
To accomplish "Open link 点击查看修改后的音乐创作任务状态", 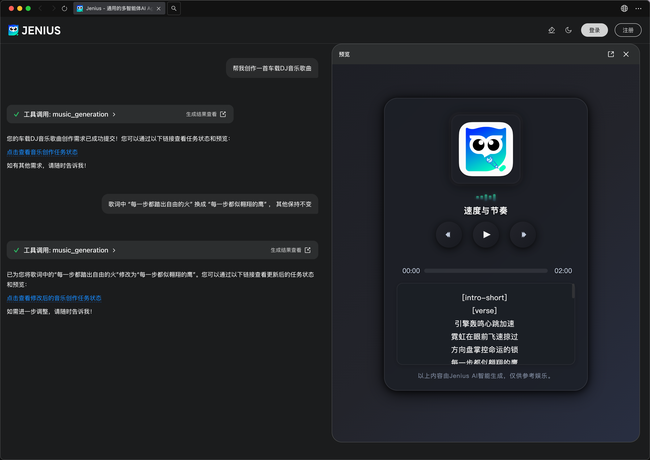I will (54, 298).
